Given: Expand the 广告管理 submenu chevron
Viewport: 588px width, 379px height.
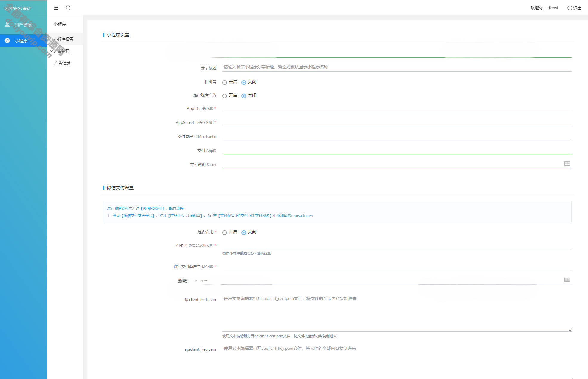Looking at the screenshot, I should 52,51.
